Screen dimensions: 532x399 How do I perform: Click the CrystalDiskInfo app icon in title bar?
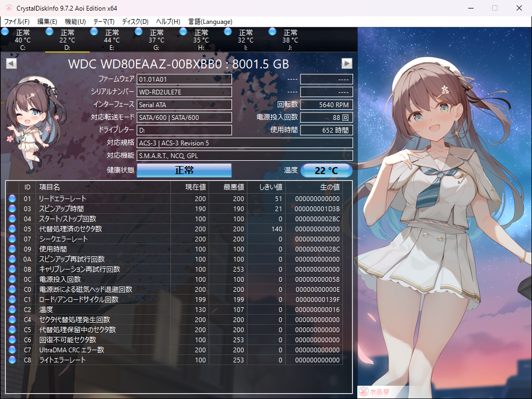point(7,8)
